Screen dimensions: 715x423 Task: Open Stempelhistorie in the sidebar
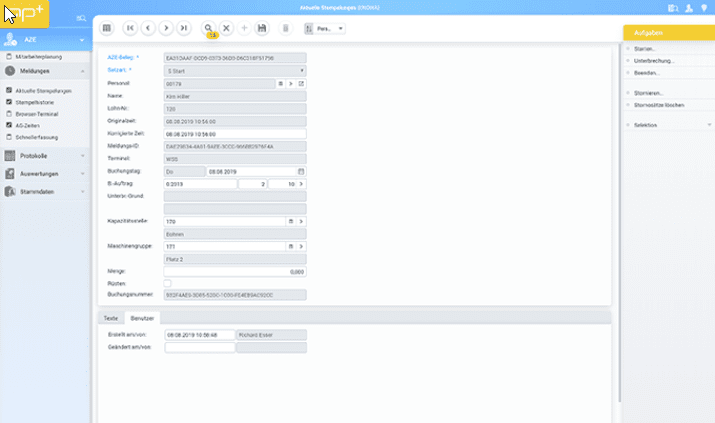click(x=38, y=101)
